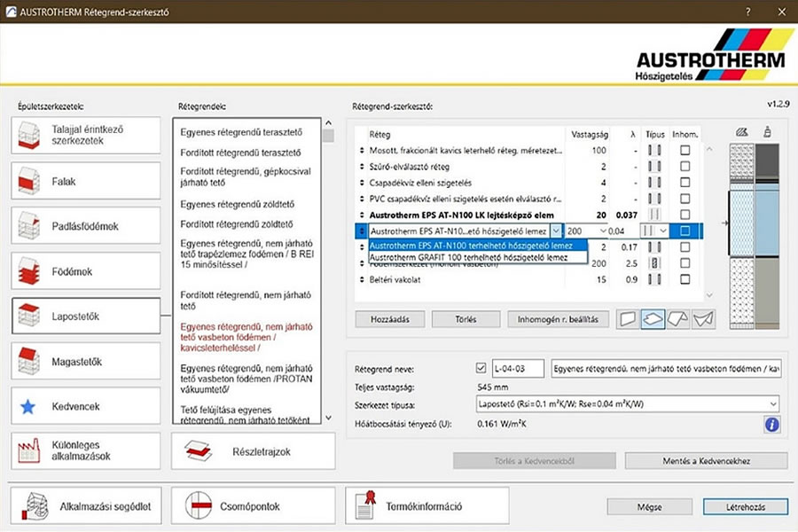Click the paint fill icon above preview

pos(767,132)
